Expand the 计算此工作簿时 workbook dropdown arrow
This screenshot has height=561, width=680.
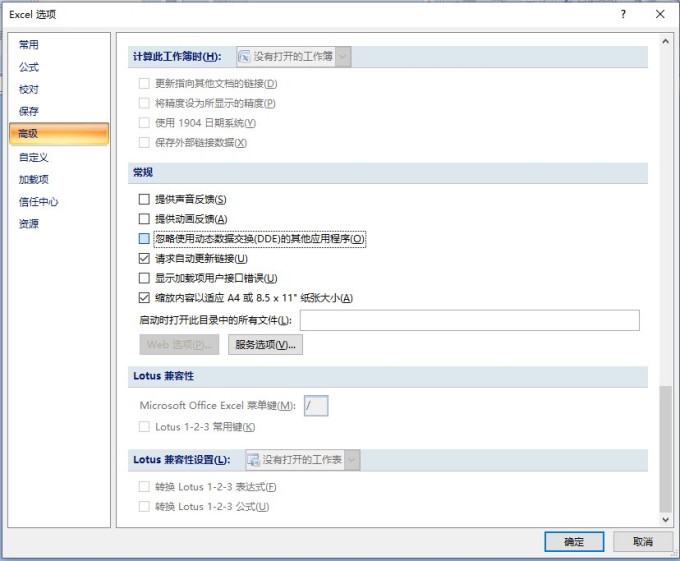(x=343, y=56)
